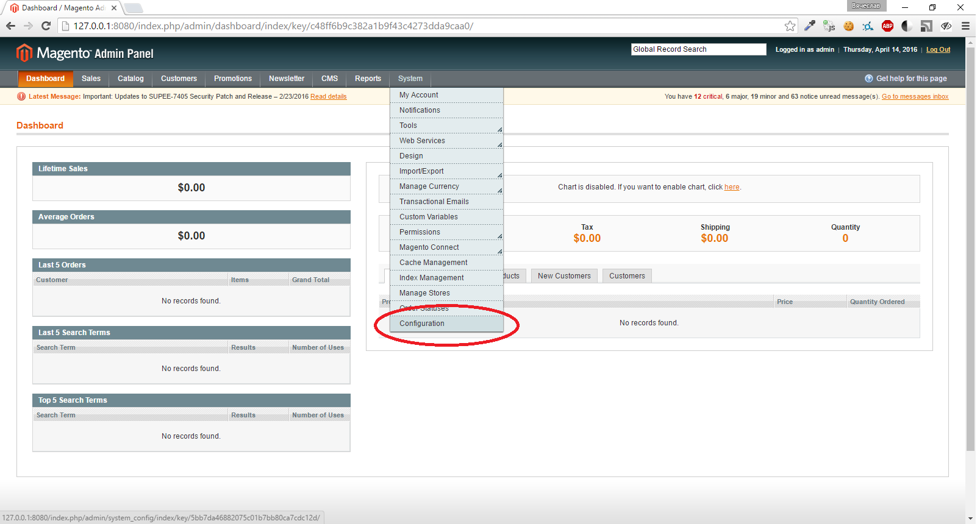
Task: Click the Lifetime Sales $0.00 value
Action: 191,188
